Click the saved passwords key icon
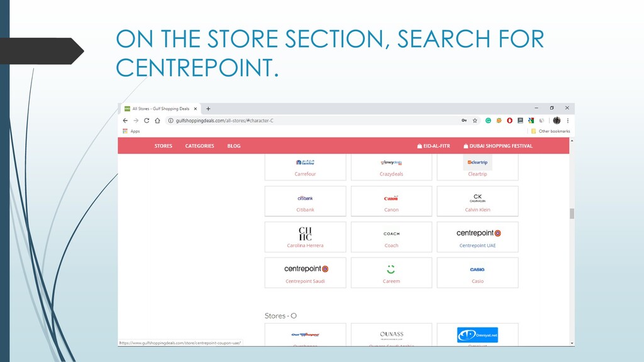644x362 pixels. click(464, 121)
